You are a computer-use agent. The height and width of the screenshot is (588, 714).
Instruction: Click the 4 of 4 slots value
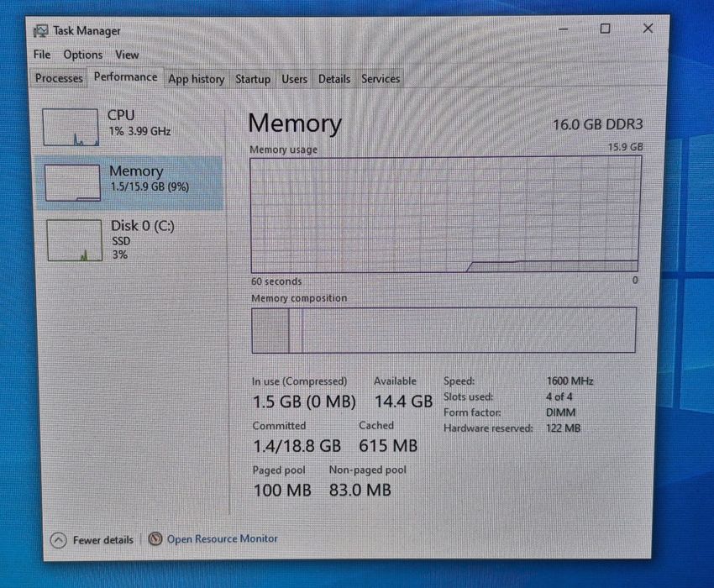(x=559, y=397)
